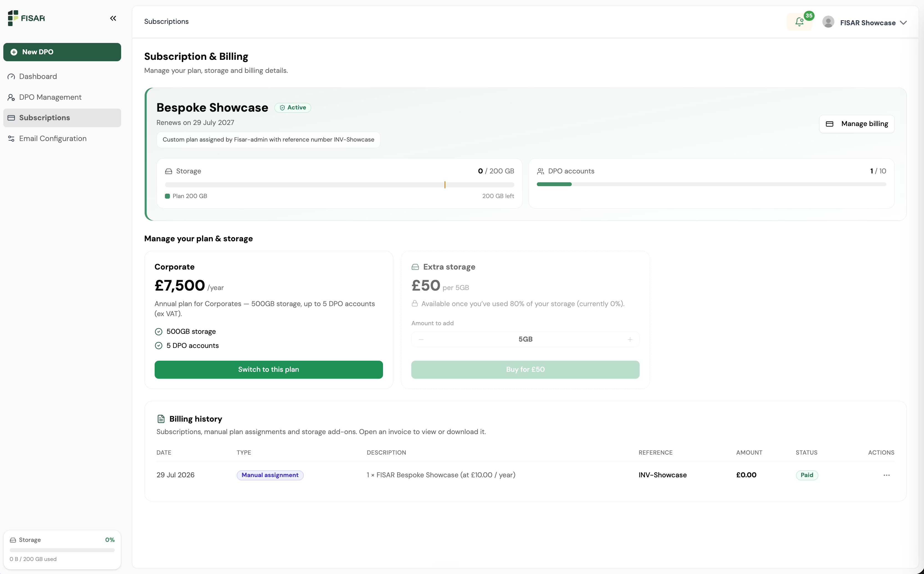Click the lock icon beside availability note

pos(415,304)
